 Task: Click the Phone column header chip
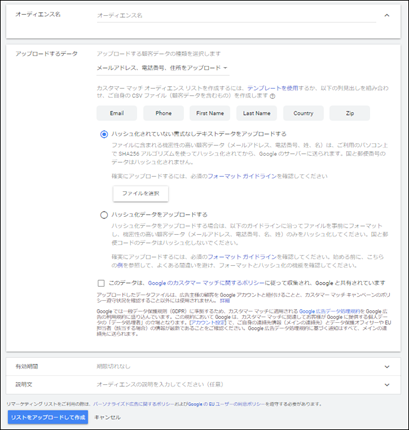(x=163, y=113)
